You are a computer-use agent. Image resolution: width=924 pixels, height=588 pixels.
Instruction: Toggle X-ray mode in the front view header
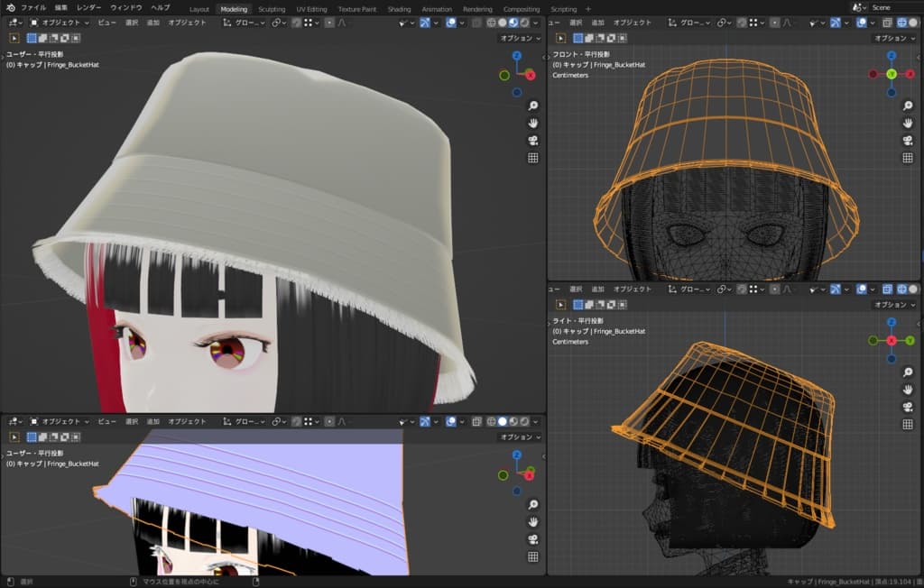[x=887, y=23]
